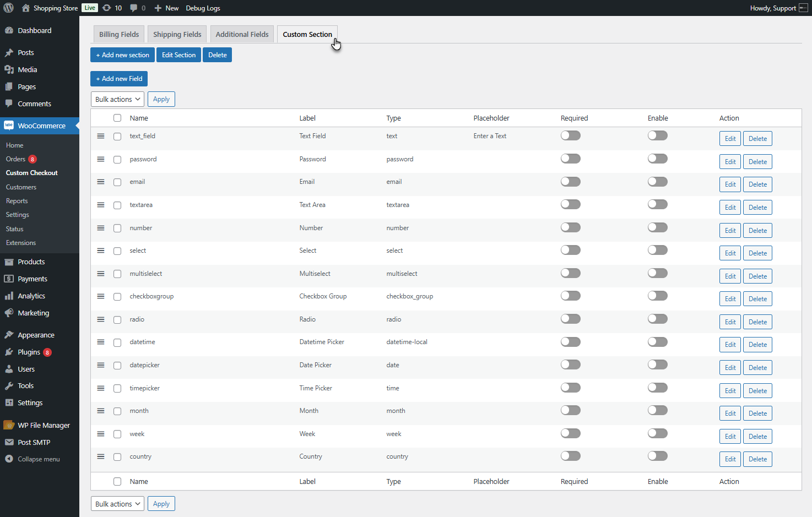812x517 pixels.
Task: Collapse the admin menu
Action: click(x=8, y=459)
